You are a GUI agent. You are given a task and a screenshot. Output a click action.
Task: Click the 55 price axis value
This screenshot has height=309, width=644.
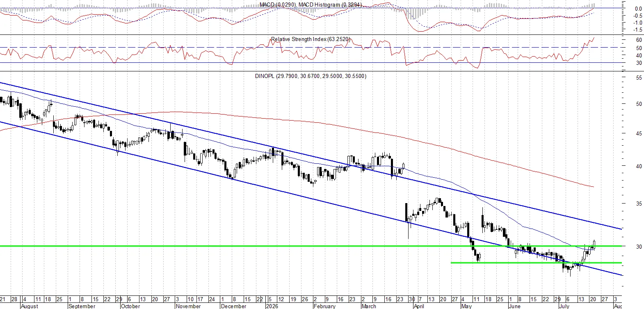point(639,78)
